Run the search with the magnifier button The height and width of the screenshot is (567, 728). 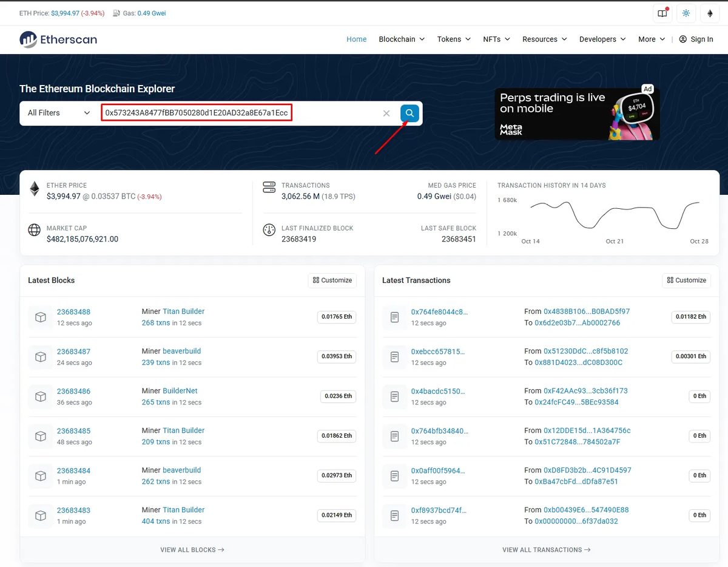409,113
